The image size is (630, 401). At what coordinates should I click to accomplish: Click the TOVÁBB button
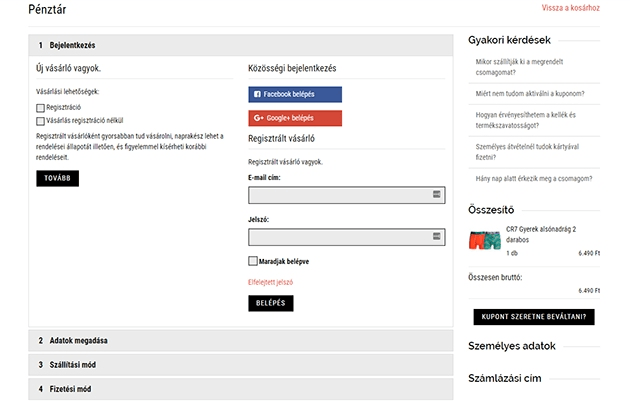click(57, 178)
